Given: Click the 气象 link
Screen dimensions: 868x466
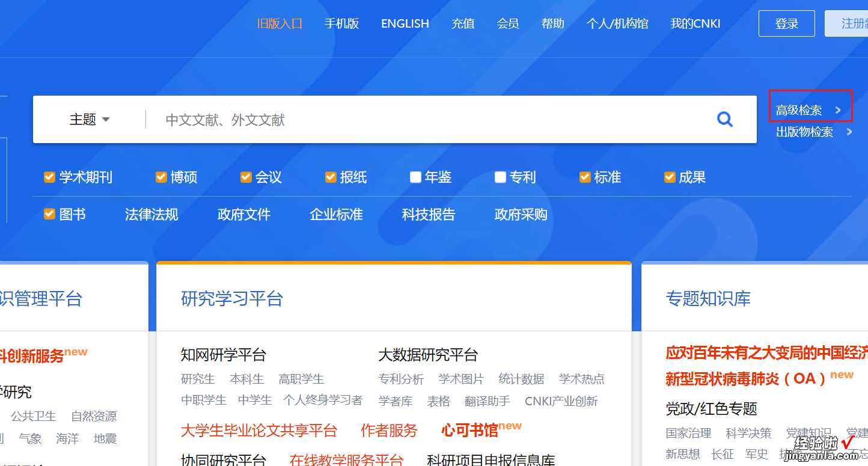Looking at the screenshot, I should coord(30,438).
